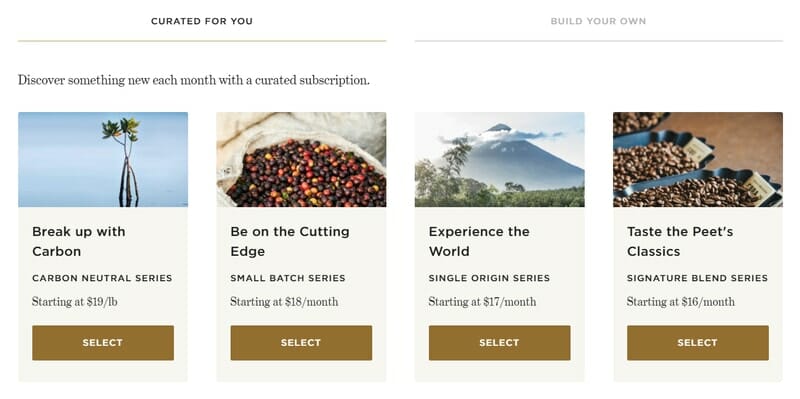Select the Small Batch Series subscription
Viewport: 800px width, 399px height.
coord(301,343)
